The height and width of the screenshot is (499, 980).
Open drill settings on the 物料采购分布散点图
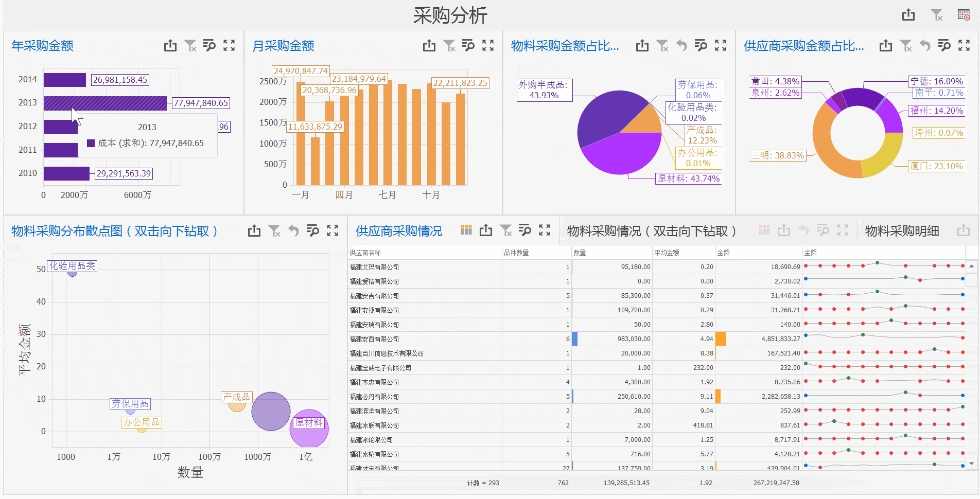(x=313, y=230)
